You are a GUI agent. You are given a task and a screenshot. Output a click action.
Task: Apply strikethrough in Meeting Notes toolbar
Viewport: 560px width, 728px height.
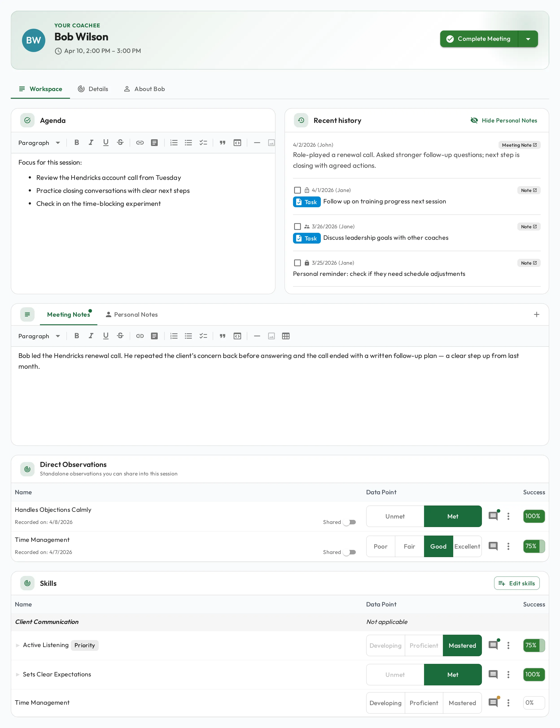tap(120, 336)
